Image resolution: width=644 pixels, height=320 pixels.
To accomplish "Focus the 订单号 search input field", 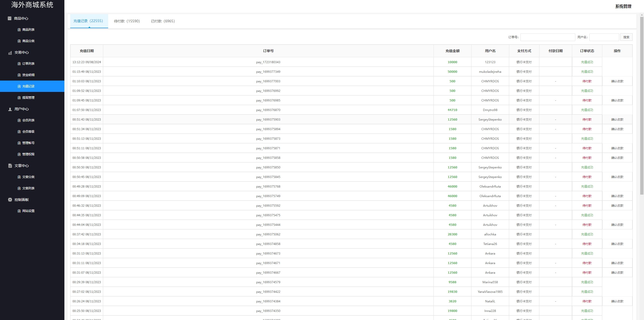I will pyautogui.click(x=548, y=37).
